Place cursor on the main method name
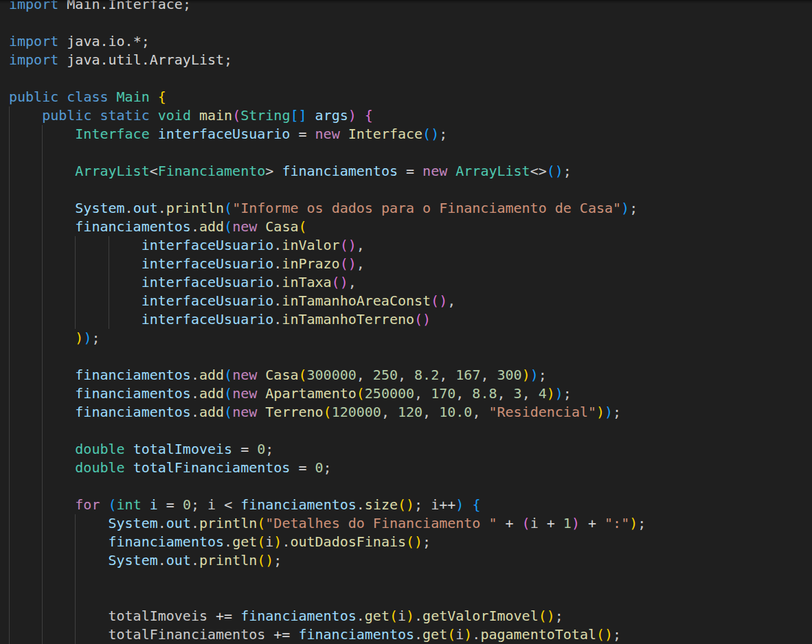Screen dimensions: 812x644 (x=215, y=115)
